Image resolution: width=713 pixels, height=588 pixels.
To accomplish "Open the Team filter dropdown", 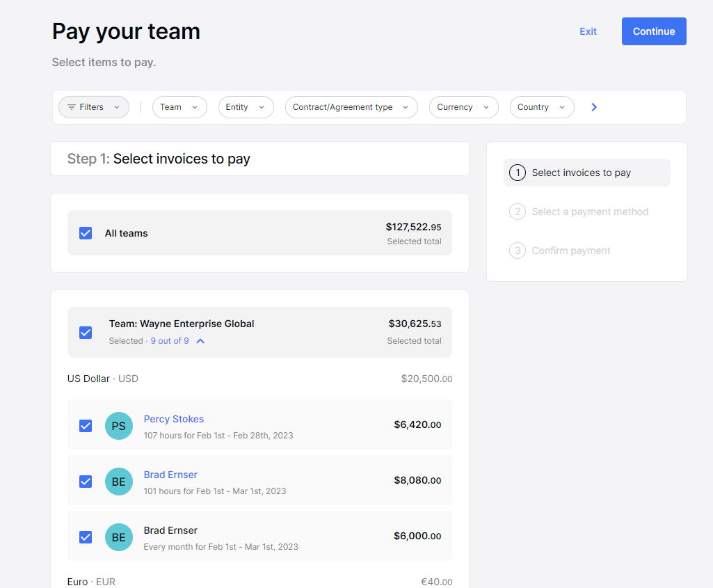I will coord(179,107).
